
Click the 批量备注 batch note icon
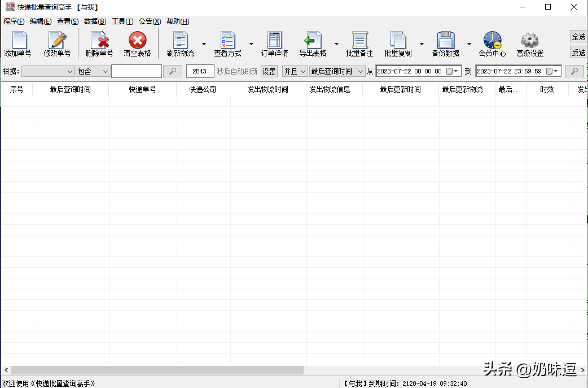click(359, 41)
